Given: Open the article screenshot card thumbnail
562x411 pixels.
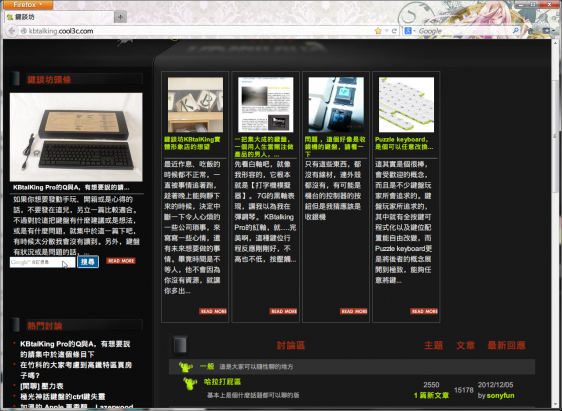Looking at the screenshot, I should (x=266, y=105).
